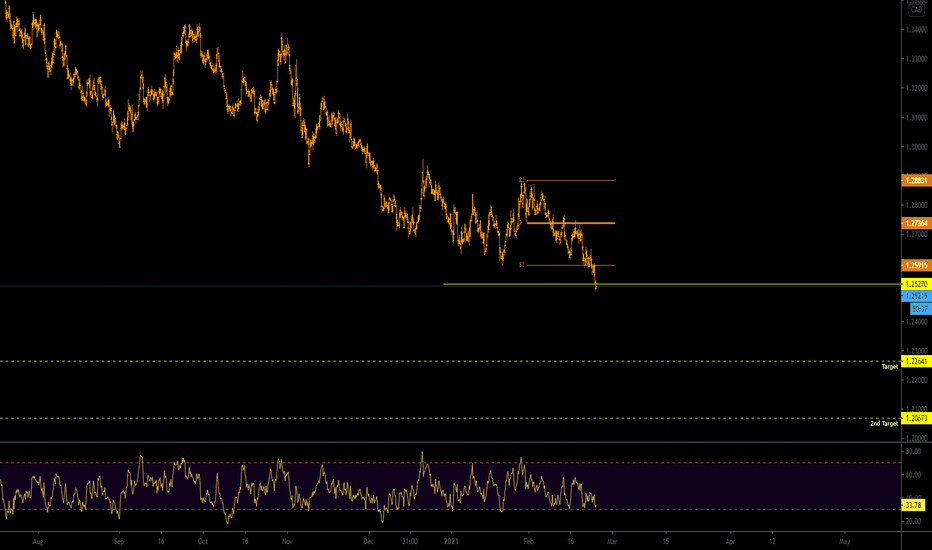Click the 'Mar' date axis label

[612, 542]
